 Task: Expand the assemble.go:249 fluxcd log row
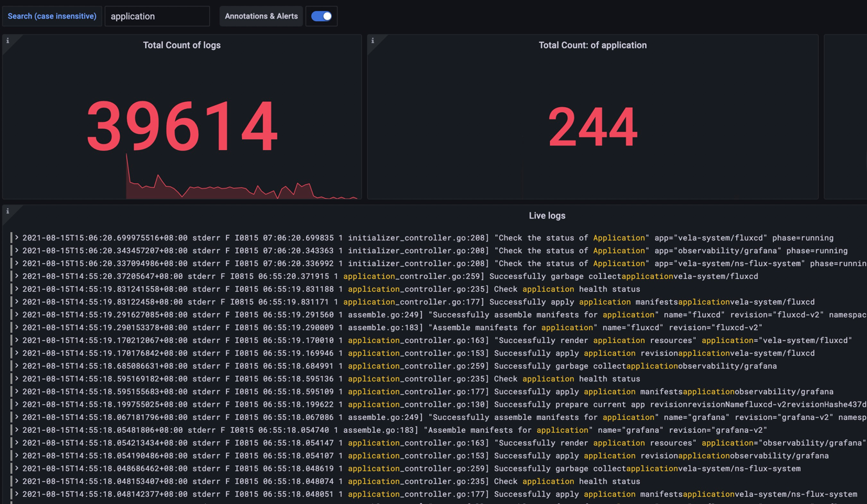click(17, 315)
